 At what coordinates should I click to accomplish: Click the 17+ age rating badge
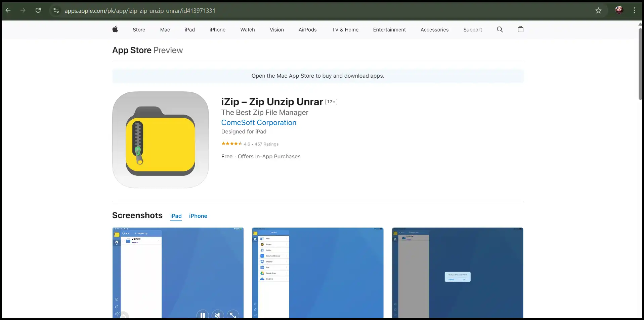click(x=331, y=102)
